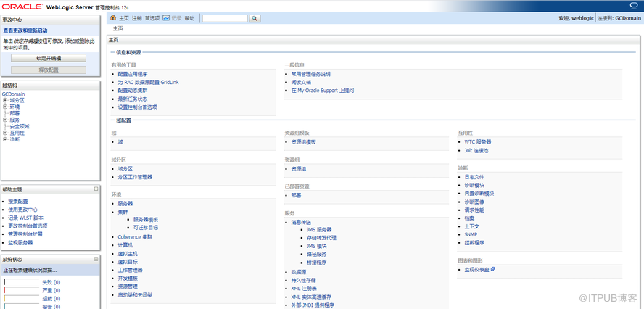
Task: Expand the 服务 tree node
Action: (5, 120)
